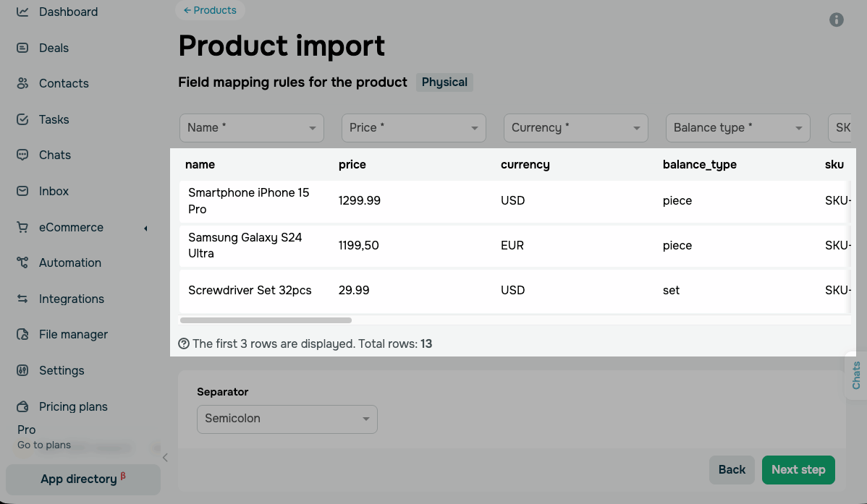Click the Inbox envelope icon
The image size is (867, 504).
click(x=22, y=191)
